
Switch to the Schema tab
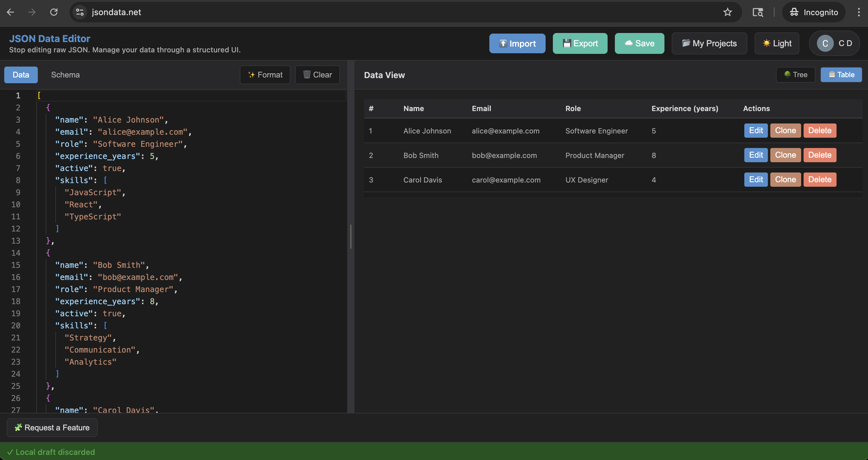click(x=65, y=74)
